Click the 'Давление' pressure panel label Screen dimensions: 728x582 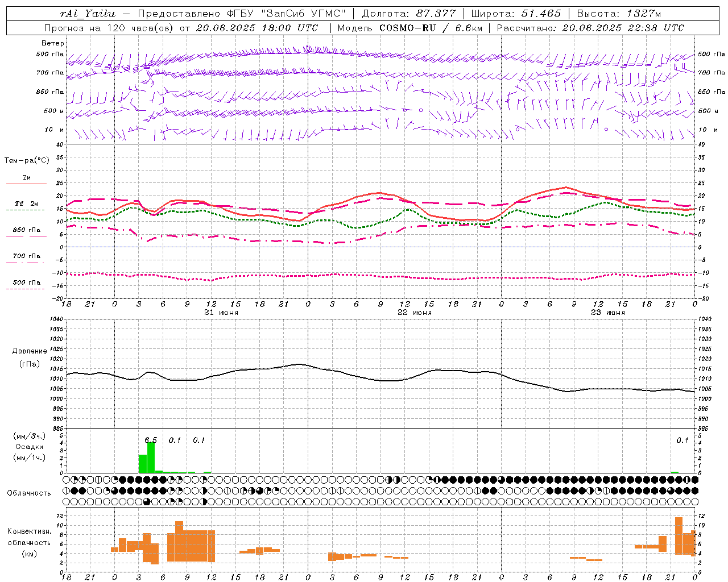(x=30, y=351)
